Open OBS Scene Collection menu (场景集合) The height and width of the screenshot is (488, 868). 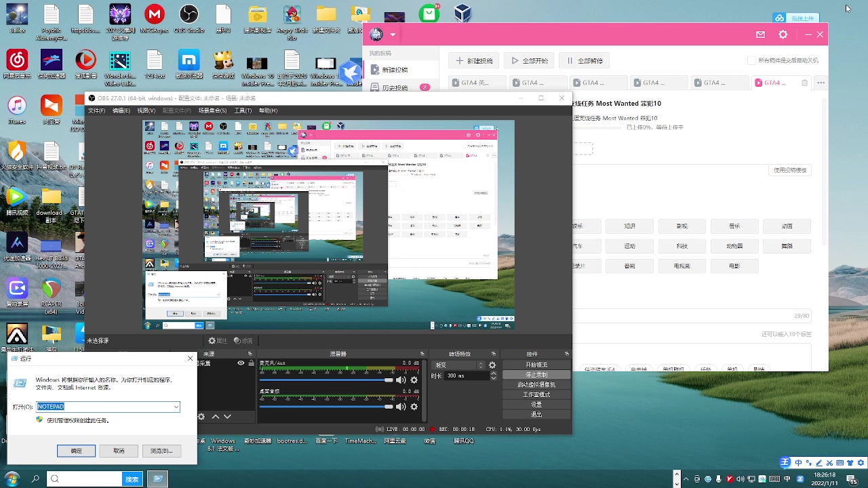[212, 110]
